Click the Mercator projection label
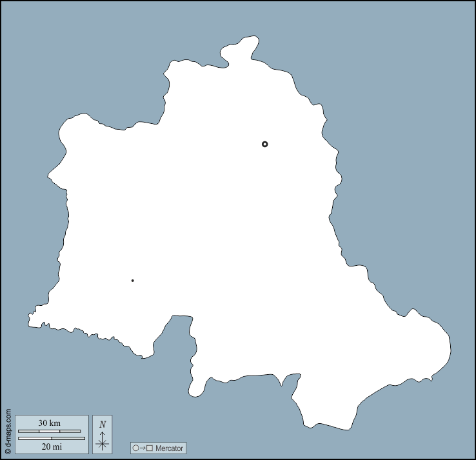The height and width of the screenshot is (460, 476). 170,448
